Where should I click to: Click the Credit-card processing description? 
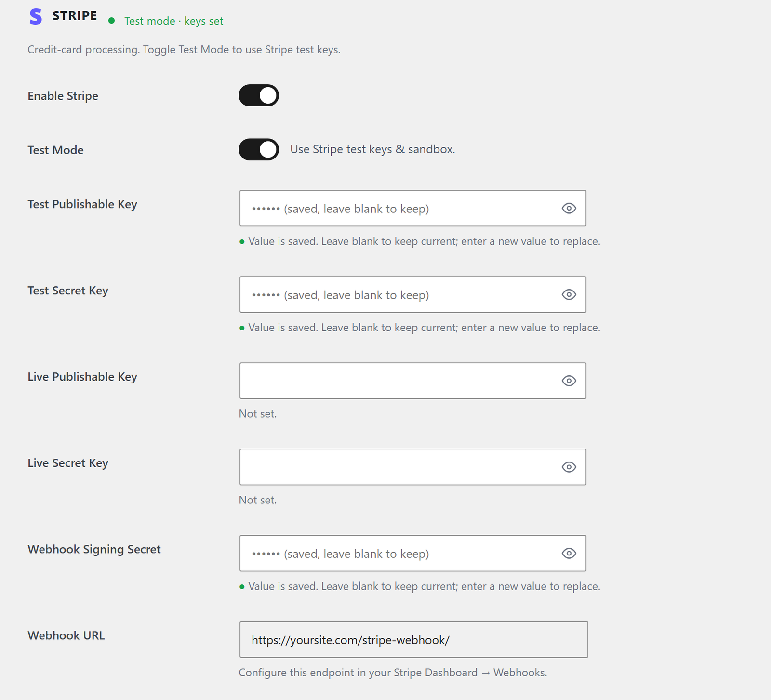184,50
